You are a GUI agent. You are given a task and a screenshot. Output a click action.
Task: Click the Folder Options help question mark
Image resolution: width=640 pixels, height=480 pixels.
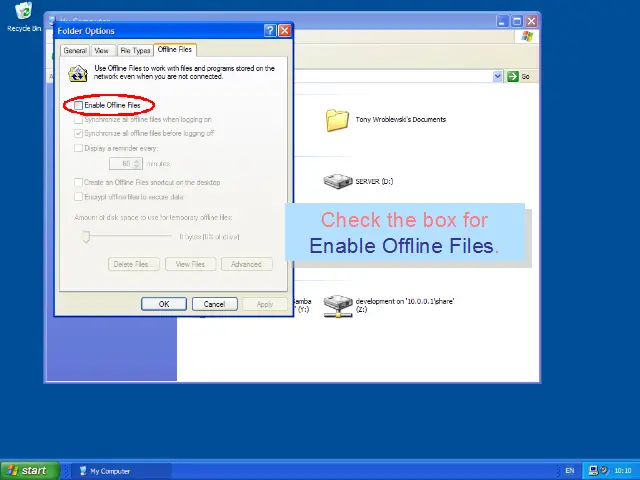[x=270, y=31]
